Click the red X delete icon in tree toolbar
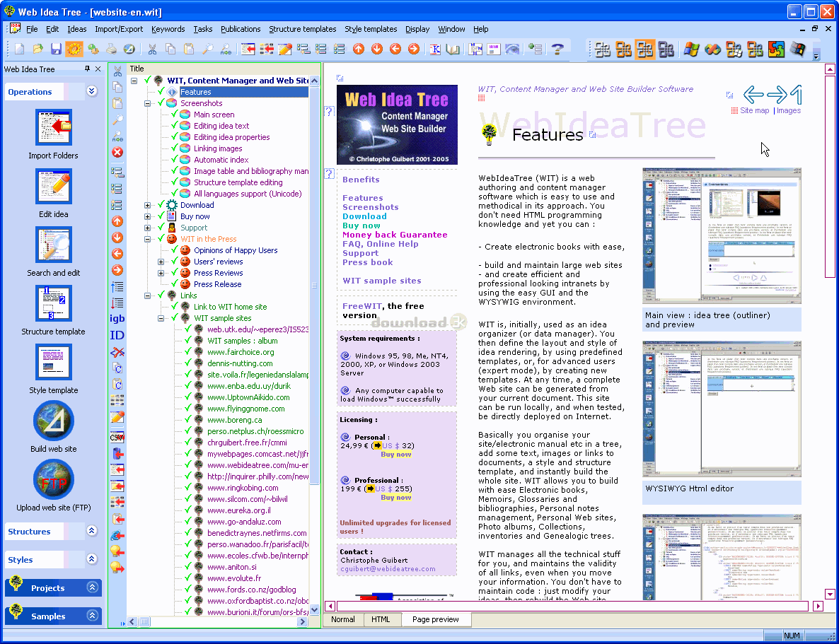 117,152
